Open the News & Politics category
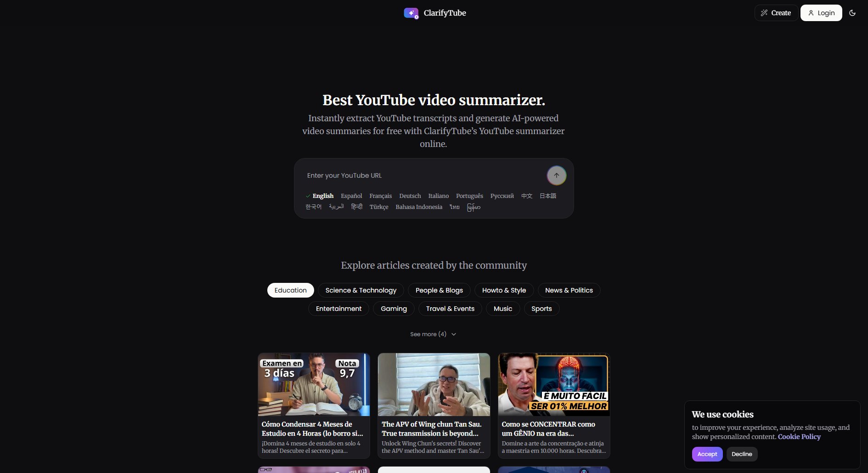 coord(569,290)
